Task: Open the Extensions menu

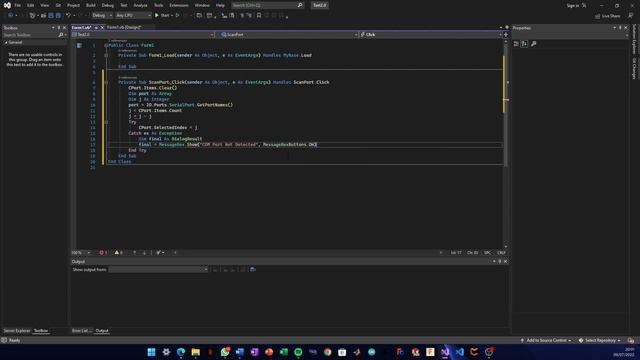Action: pyautogui.click(x=179, y=5)
